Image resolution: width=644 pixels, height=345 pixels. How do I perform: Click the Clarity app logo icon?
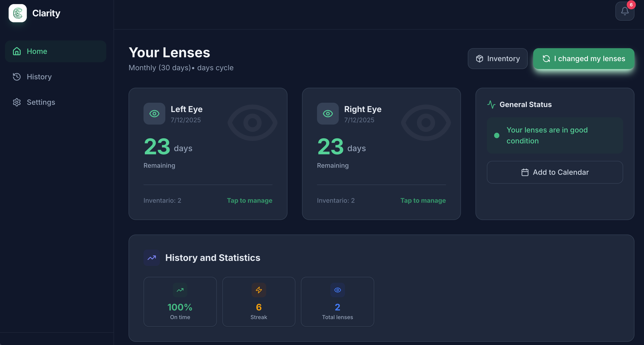(17, 13)
